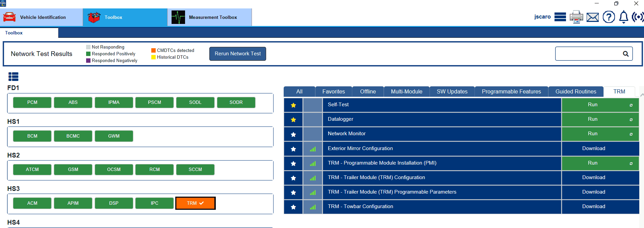The image size is (644, 228).
Task: Open the hamburger menu next to jscaro
Action: point(560,17)
